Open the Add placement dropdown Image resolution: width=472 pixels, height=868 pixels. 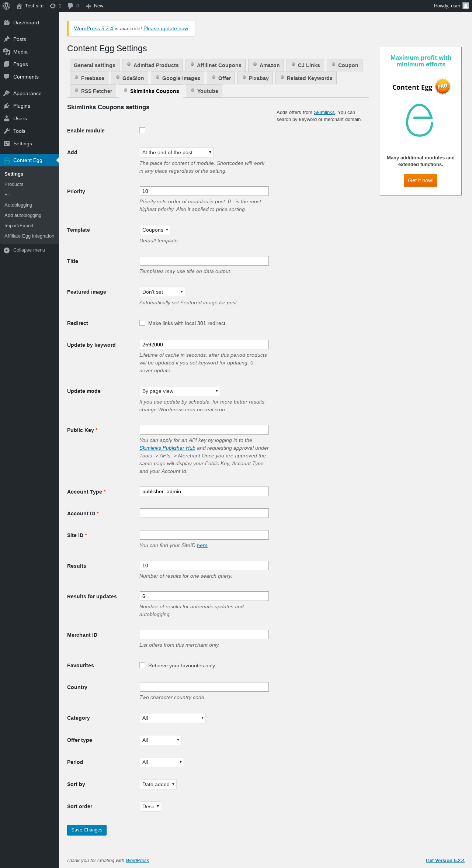pos(176,152)
